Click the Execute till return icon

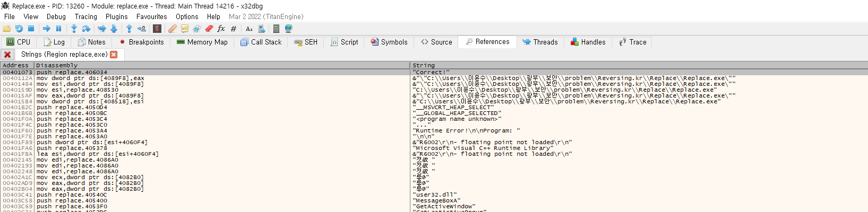tap(129, 29)
